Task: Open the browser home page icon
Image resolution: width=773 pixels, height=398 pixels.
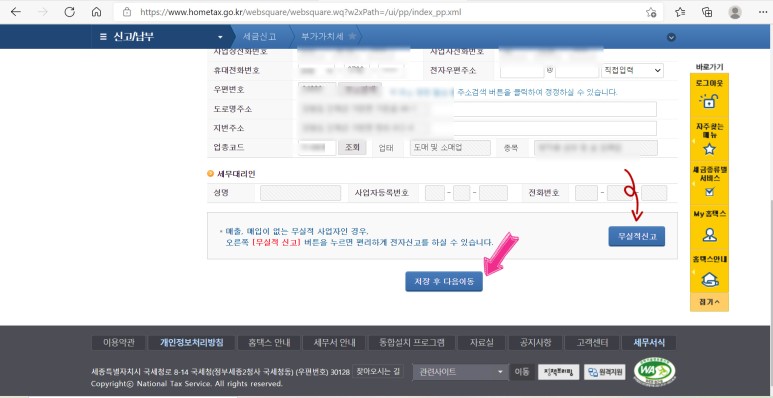Action: (97, 12)
